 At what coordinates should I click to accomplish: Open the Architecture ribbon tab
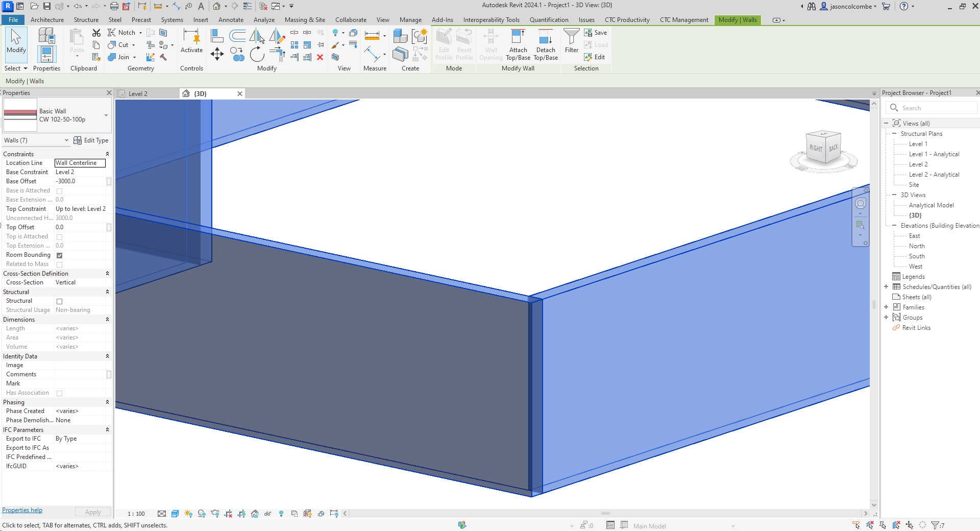click(47, 20)
